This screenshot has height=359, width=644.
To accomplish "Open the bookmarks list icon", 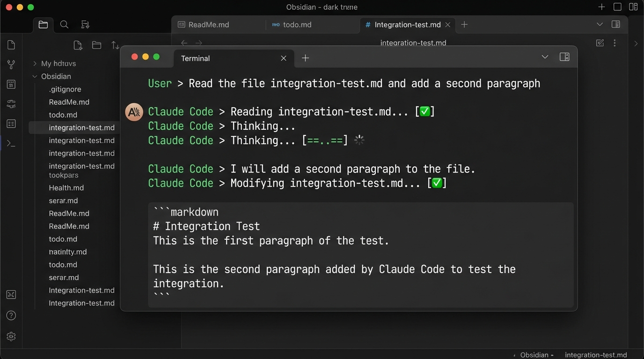I will [x=85, y=25].
